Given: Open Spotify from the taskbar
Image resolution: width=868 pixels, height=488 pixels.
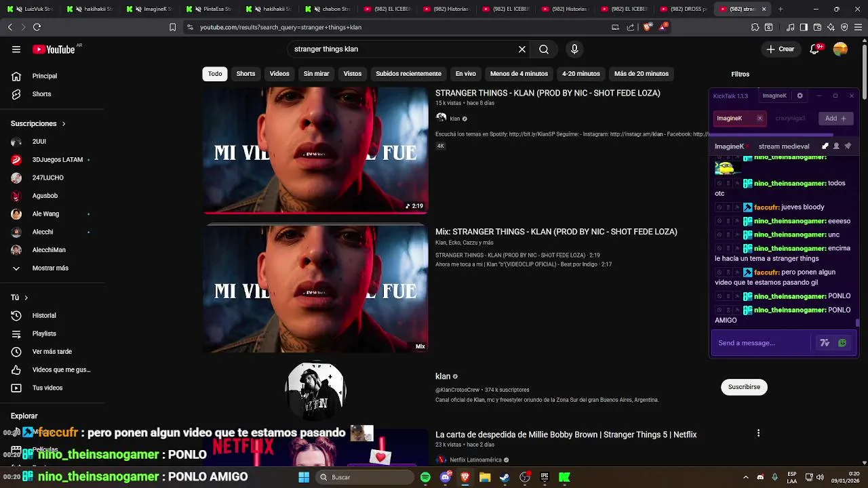Looking at the screenshot, I should [x=425, y=477].
